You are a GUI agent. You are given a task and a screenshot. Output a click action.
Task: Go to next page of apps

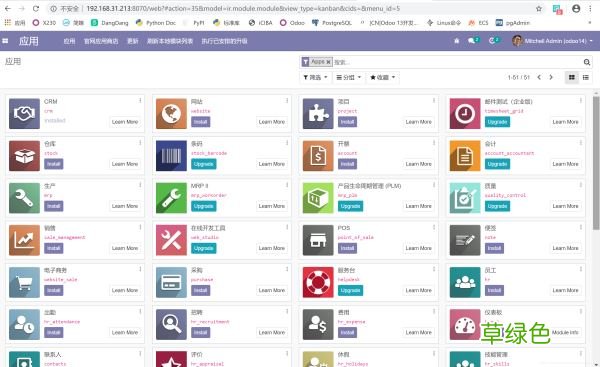[551, 77]
